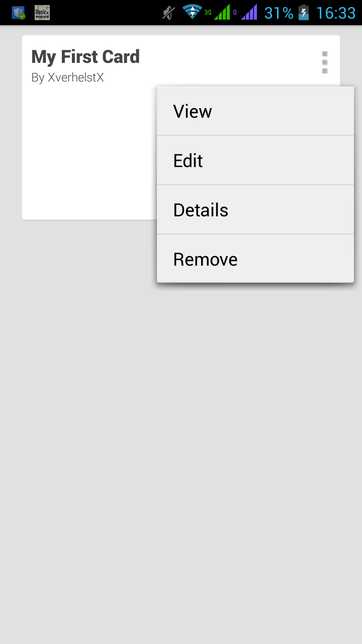The image size is (362, 644).
Task: Tap the blank grey background below the card
Action: (x=181, y=453)
